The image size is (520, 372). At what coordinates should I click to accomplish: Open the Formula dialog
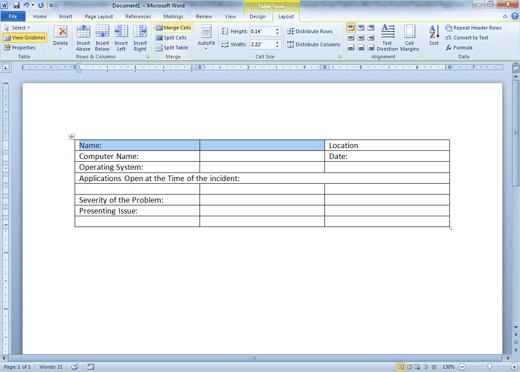pyautogui.click(x=459, y=48)
